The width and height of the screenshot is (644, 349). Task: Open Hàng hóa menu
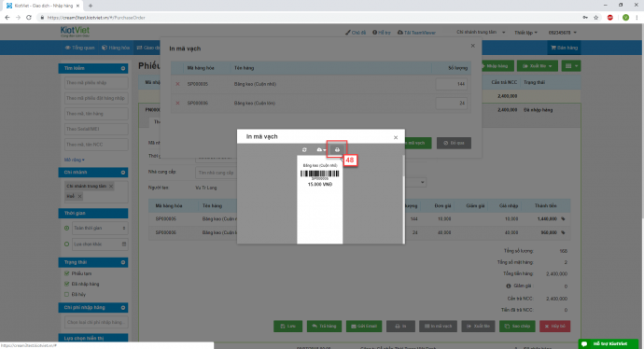[116, 48]
